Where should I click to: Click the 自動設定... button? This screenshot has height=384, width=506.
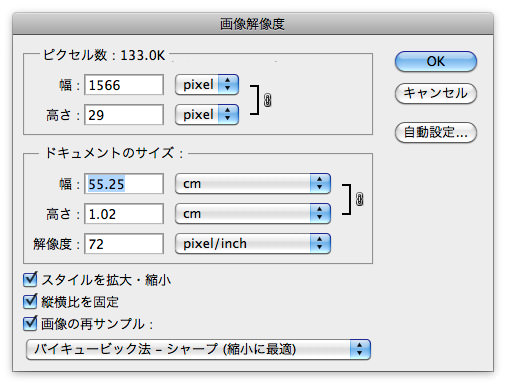436,132
